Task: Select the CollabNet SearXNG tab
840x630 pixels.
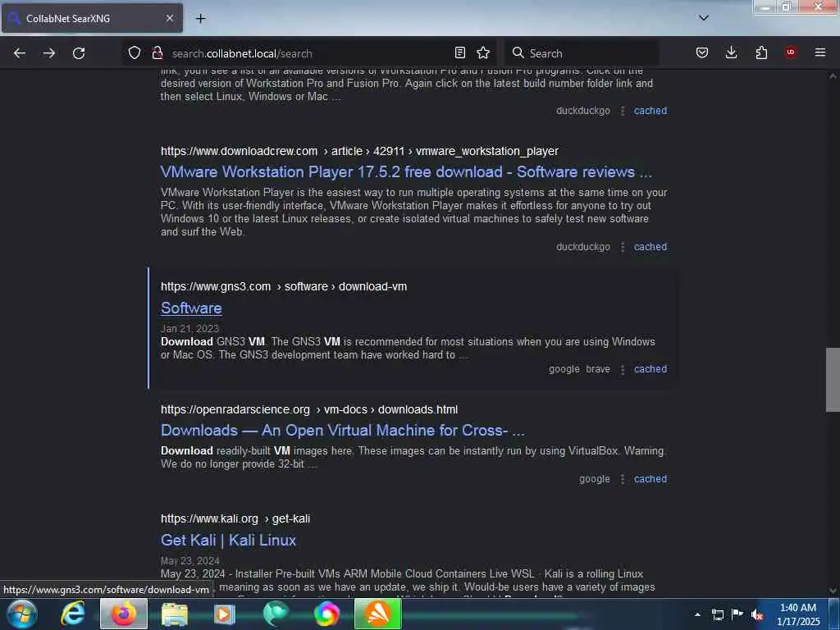Action: pyautogui.click(x=92, y=18)
